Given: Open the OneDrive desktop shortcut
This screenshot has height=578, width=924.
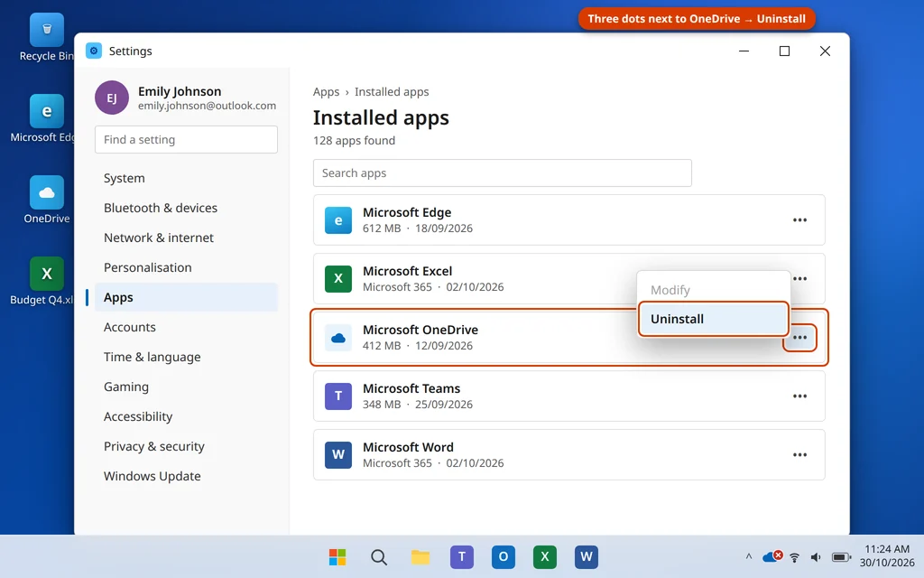Looking at the screenshot, I should tap(47, 200).
